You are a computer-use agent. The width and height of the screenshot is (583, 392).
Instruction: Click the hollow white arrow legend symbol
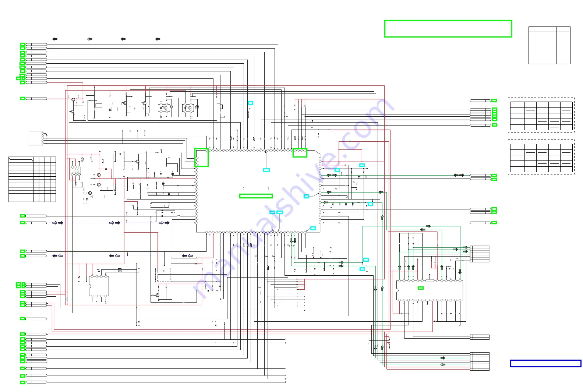pos(90,39)
